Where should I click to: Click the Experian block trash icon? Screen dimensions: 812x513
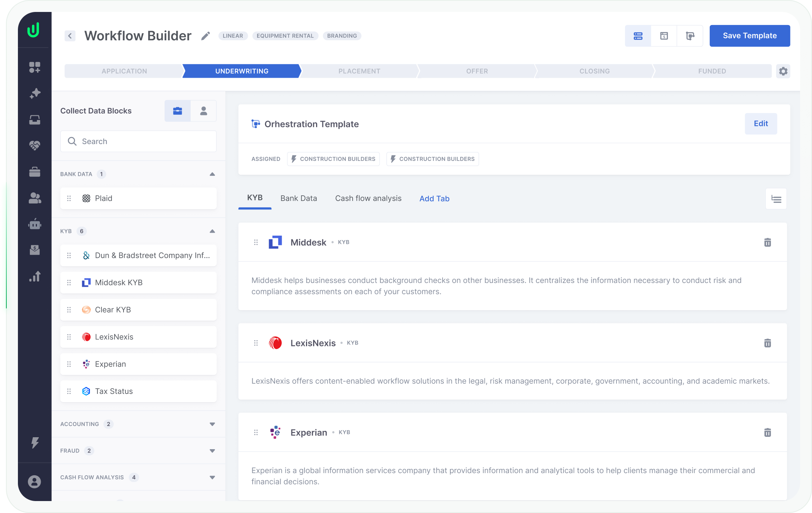pyautogui.click(x=767, y=433)
